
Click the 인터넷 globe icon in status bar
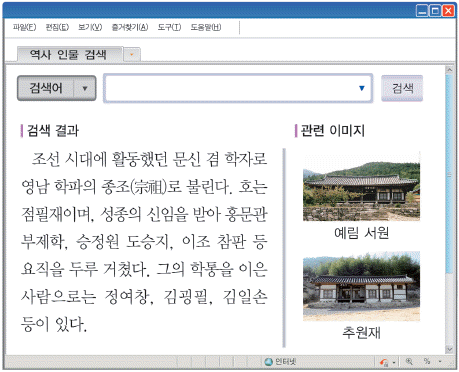pyautogui.click(x=268, y=362)
